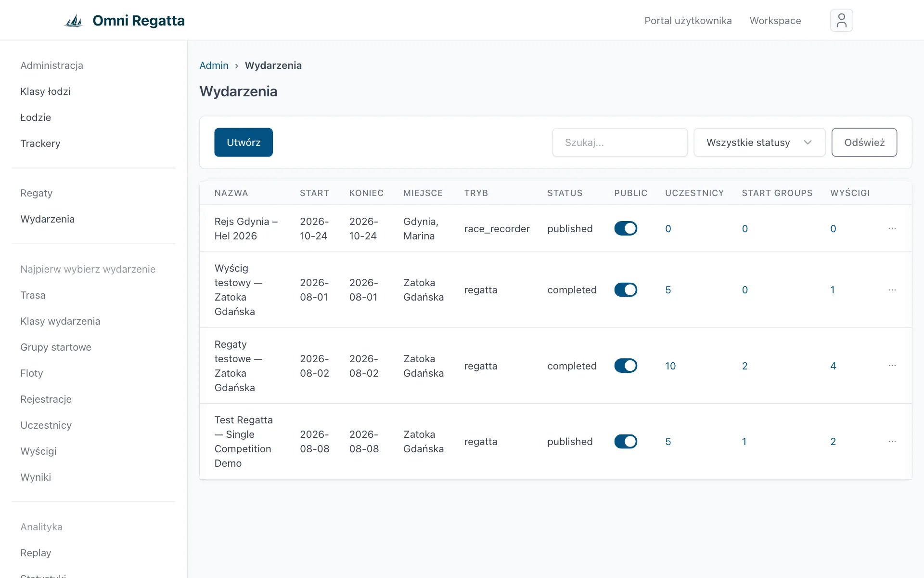Toggle public switch for Rejs Gdynia – Hel 2026
Screen dimensions: 924x578
pyautogui.click(x=626, y=228)
